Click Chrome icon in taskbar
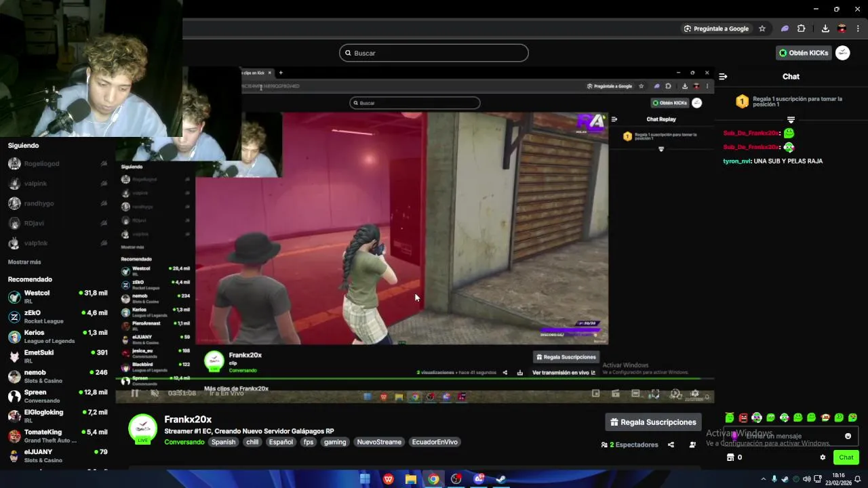The height and width of the screenshot is (488, 868). 433,479
